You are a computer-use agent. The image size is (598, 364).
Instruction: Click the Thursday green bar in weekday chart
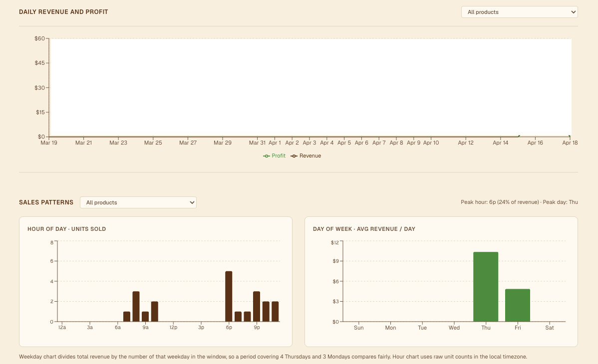tap(486, 287)
